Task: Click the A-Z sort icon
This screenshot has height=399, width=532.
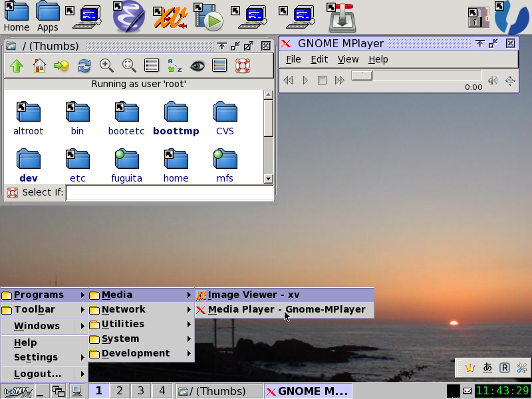Action: pyautogui.click(x=174, y=66)
